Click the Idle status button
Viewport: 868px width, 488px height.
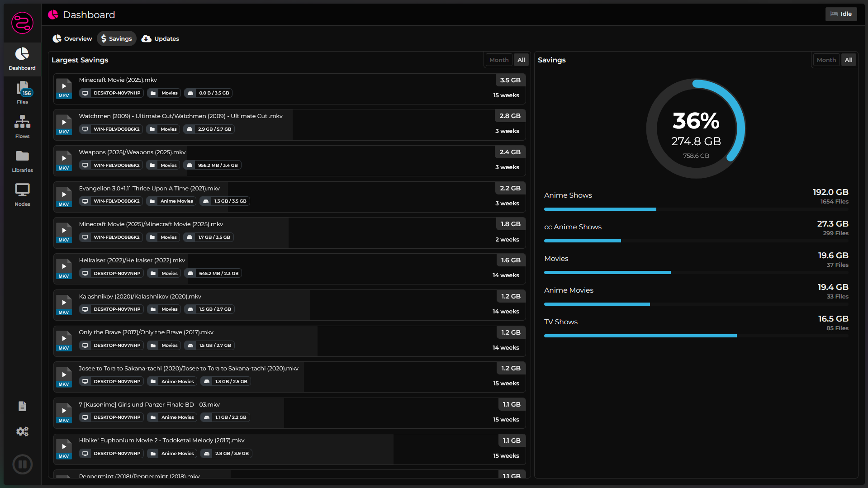point(841,14)
